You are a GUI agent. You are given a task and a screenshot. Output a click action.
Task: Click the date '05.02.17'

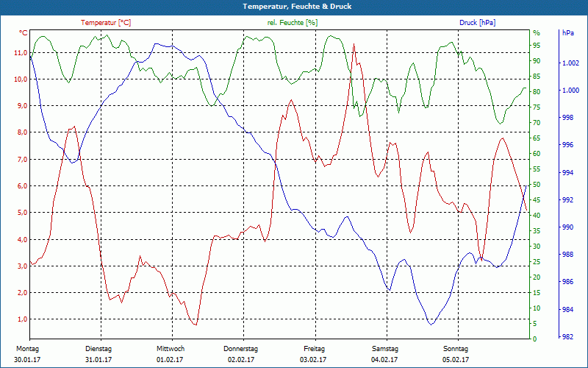tap(456, 360)
